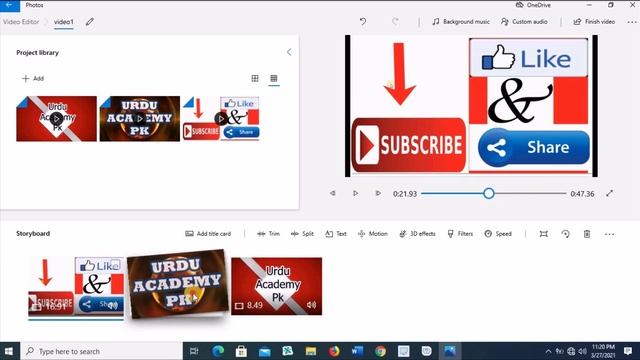Image resolution: width=640 pixels, height=360 pixels.
Task: Select the red Urdu Academy Pk library clip
Action: pyautogui.click(x=57, y=119)
